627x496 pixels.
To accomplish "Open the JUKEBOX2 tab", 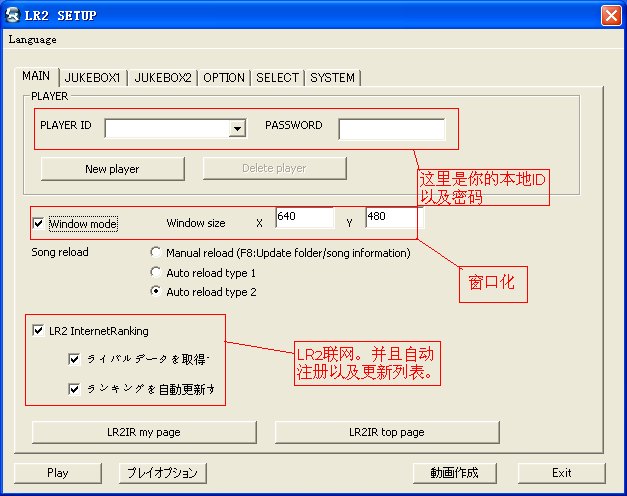I will 163,78.
